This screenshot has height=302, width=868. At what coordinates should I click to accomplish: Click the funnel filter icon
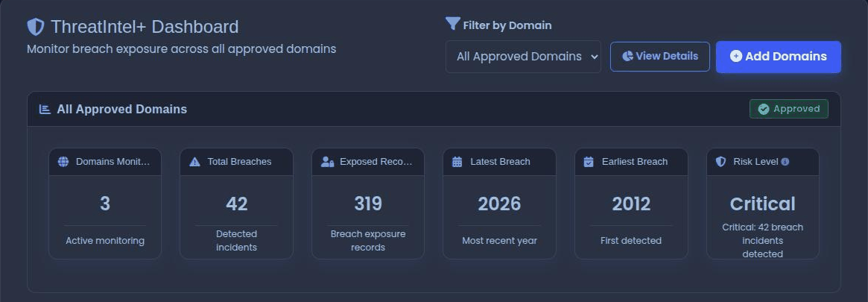[x=453, y=23]
